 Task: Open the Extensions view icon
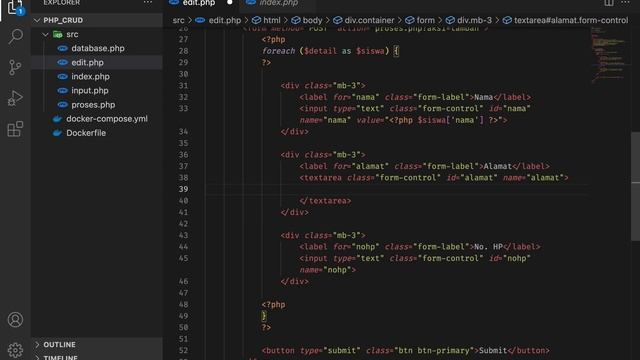pos(15,129)
